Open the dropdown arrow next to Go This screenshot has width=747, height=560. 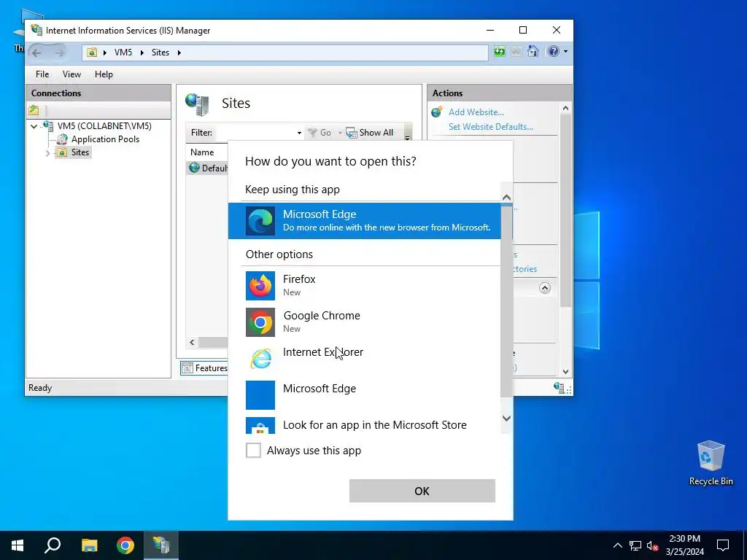click(340, 133)
